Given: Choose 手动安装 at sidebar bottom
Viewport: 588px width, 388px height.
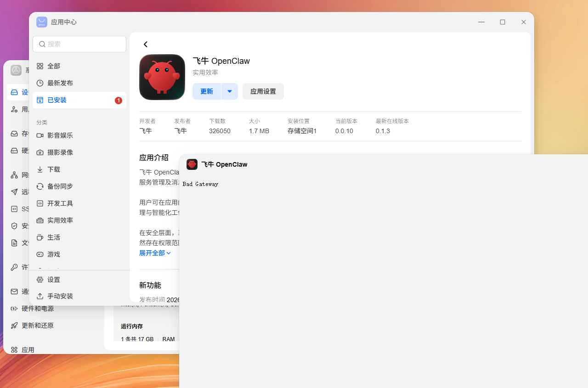Looking at the screenshot, I should click(79, 296).
